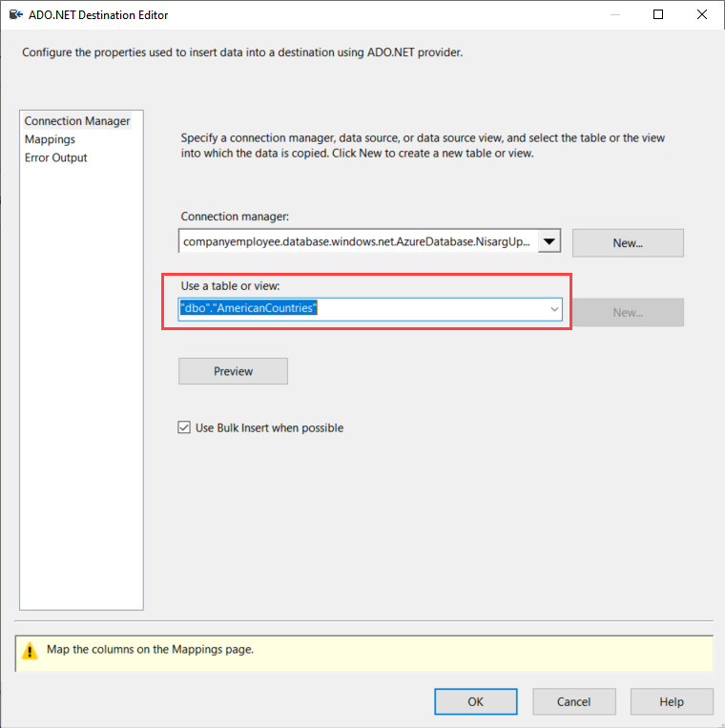Image resolution: width=725 pixels, height=728 pixels.
Task: Select the Connection Manager page
Action: click(x=77, y=121)
